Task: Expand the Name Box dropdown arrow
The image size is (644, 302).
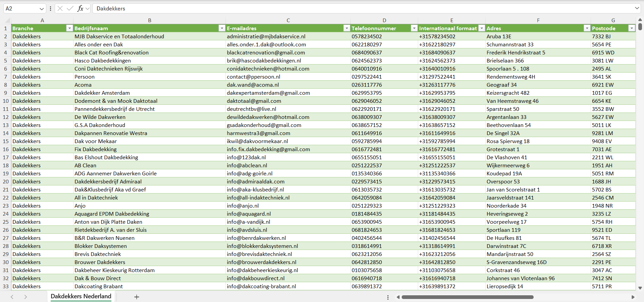Action: point(42,9)
